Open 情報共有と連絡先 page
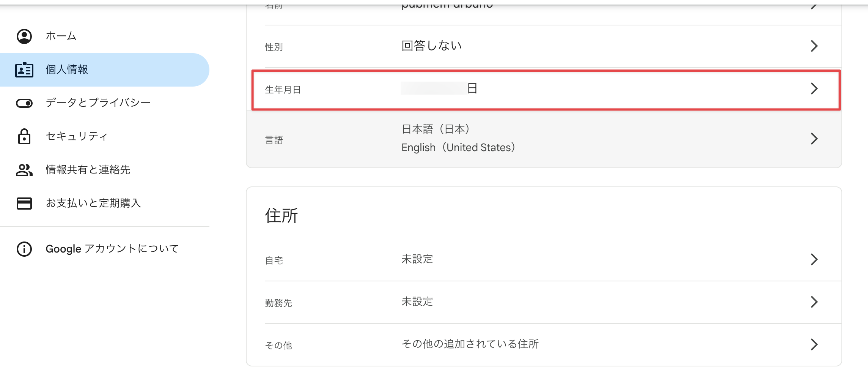The height and width of the screenshot is (382, 868). point(105,170)
